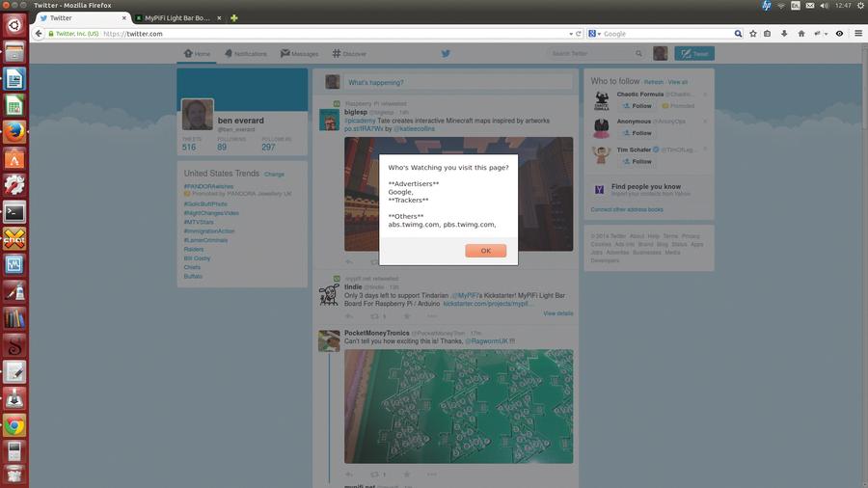Retweet the tindie tweet
Viewport: 868px width, 488px height.
click(x=375, y=316)
